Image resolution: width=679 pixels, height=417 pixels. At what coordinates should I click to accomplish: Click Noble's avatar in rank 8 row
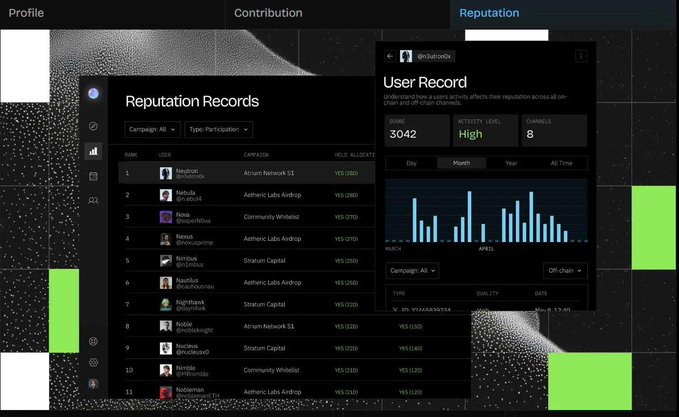(165, 326)
